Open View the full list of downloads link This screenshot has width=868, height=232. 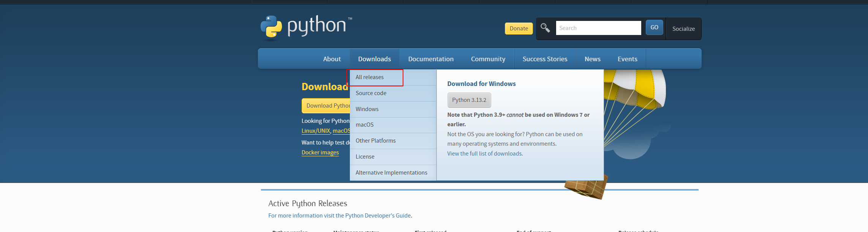[x=484, y=154]
